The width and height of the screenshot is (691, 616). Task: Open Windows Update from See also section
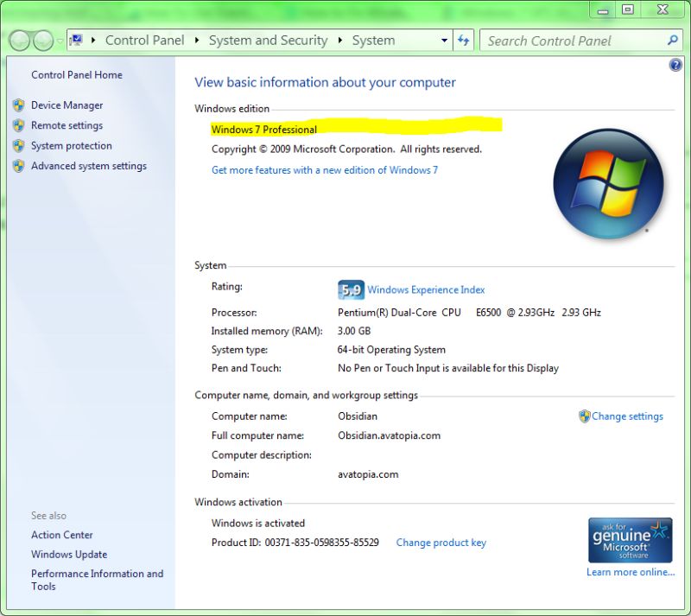tap(69, 554)
